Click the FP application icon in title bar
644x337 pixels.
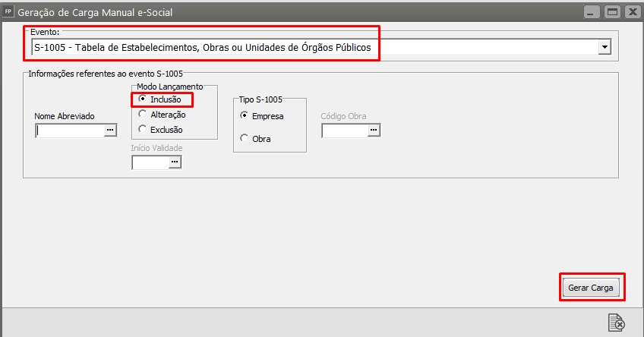pyautogui.click(x=9, y=11)
